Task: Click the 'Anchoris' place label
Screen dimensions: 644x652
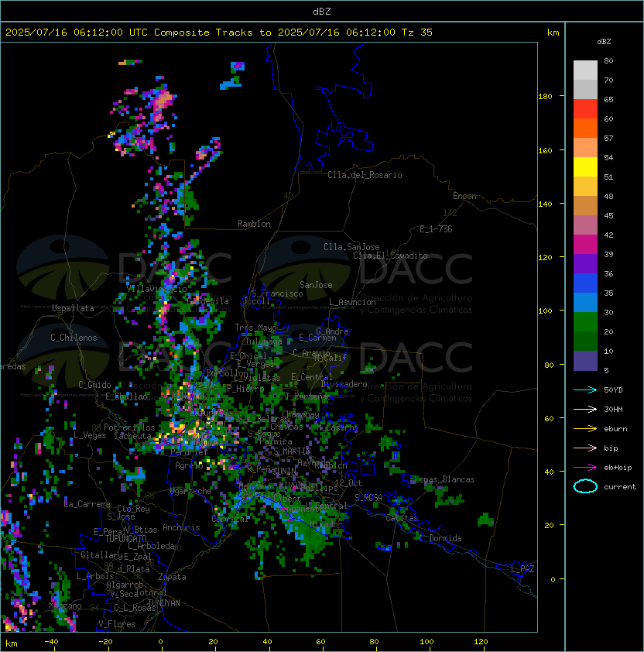Action: tap(181, 527)
